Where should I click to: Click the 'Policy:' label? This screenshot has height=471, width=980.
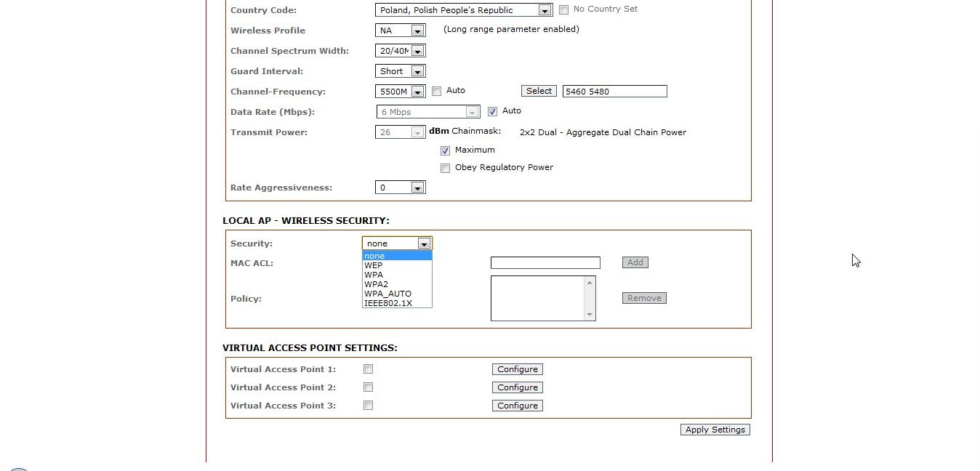(x=246, y=299)
